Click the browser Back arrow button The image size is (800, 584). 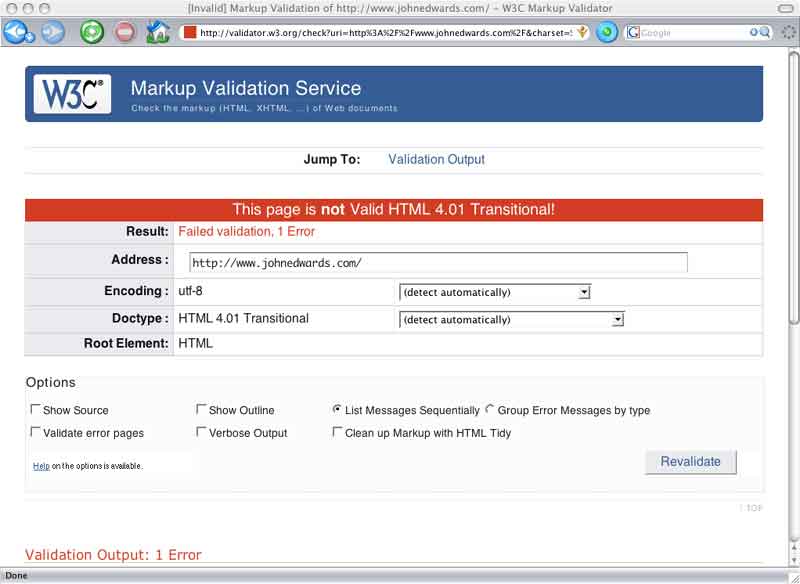(14, 32)
